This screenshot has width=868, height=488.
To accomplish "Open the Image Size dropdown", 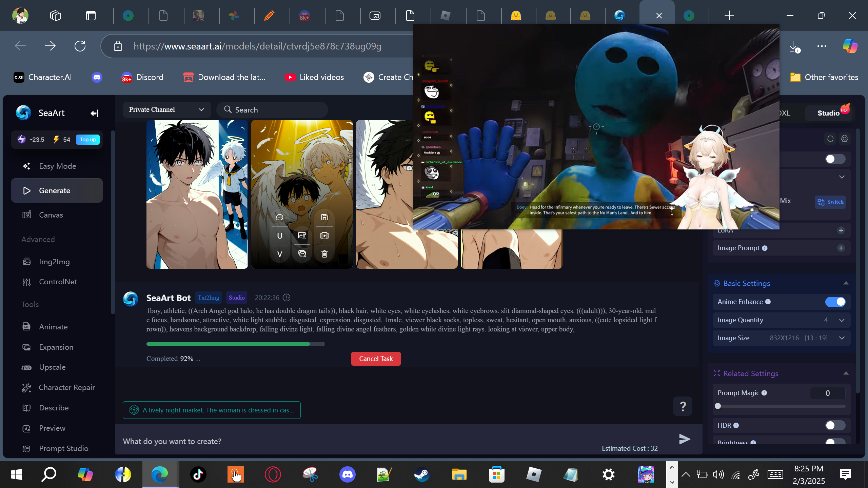I will (781, 338).
